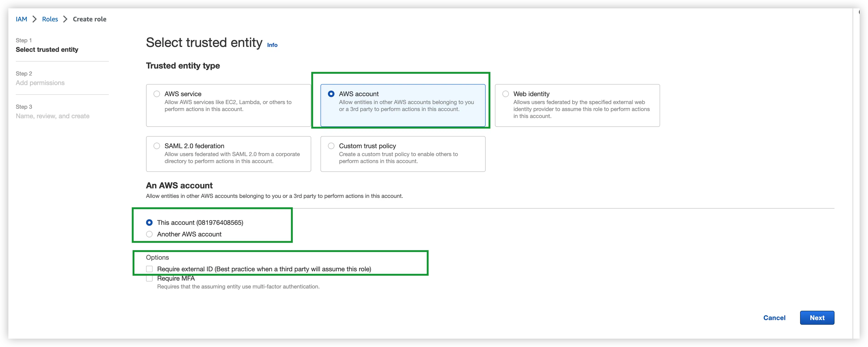The height and width of the screenshot is (347, 868).
Task: Click Step 3 Name, review, and create
Action: [x=53, y=112]
